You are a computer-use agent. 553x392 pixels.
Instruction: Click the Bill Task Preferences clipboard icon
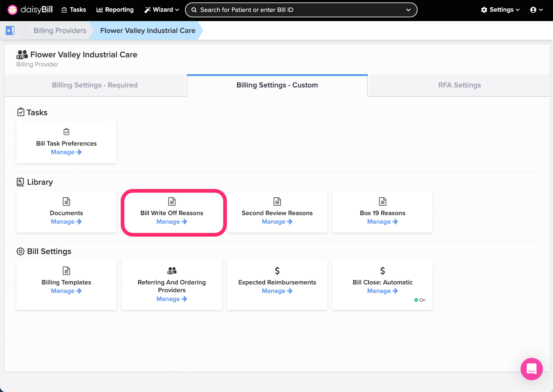point(66,132)
